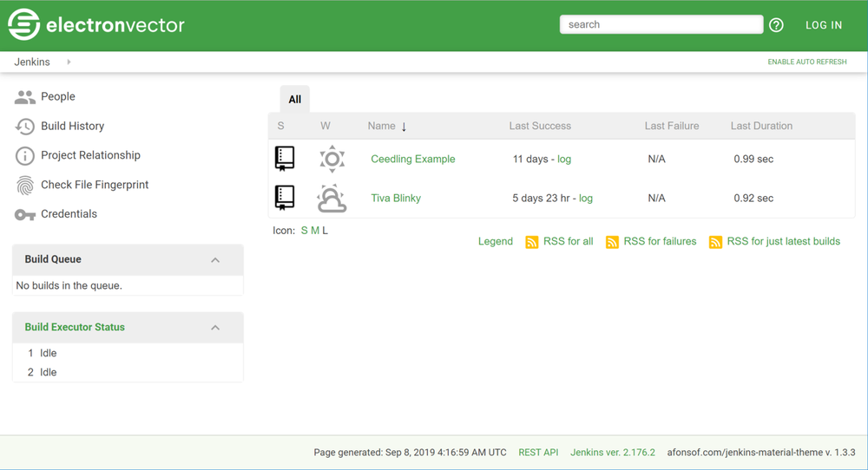Click Ceedling Example sunny weather icon

click(x=332, y=160)
